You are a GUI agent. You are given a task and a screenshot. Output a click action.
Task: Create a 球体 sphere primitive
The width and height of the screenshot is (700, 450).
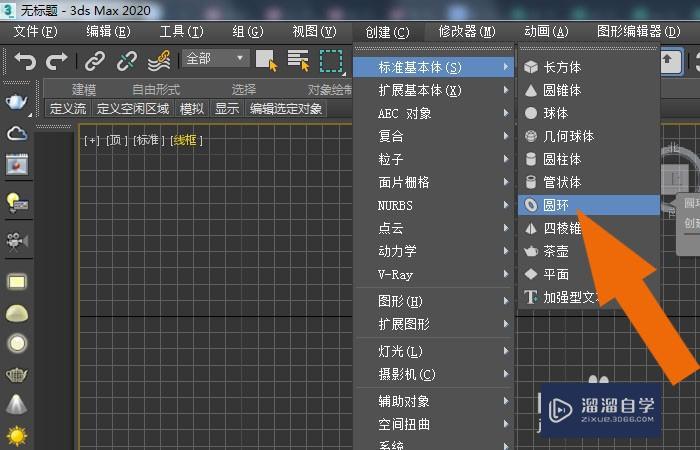[588, 113]
